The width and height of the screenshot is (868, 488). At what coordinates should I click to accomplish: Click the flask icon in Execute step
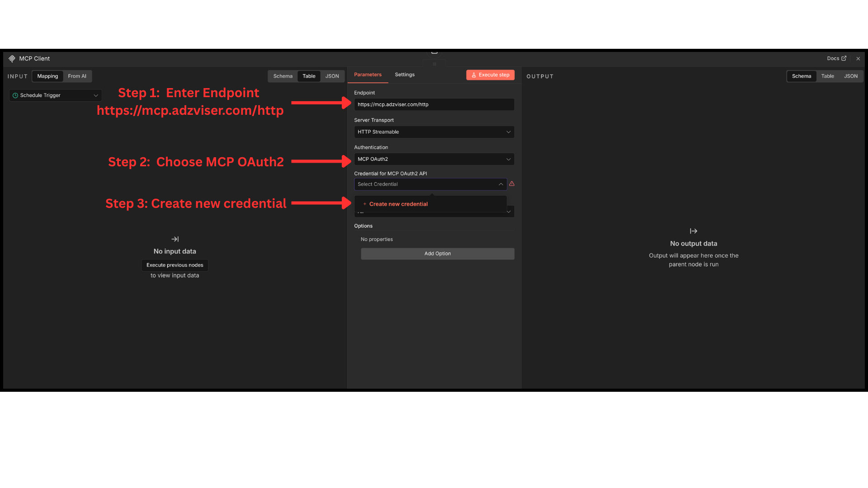pos(473,75)
